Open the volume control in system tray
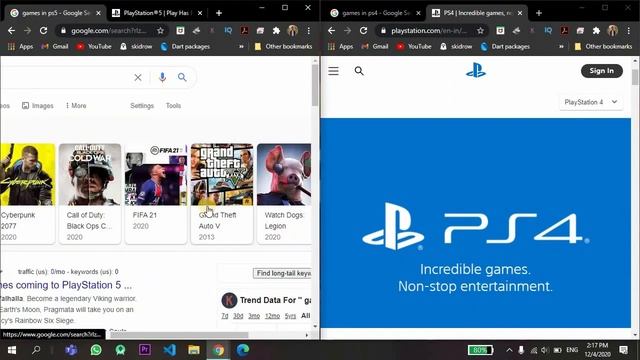The width and height of the screenshot is (640, 360). 545,350
